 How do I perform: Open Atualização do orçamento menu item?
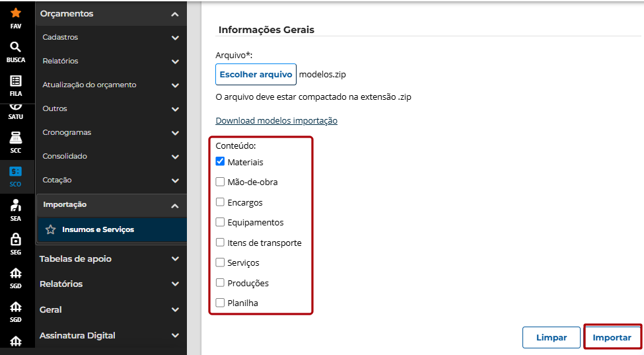90,85
